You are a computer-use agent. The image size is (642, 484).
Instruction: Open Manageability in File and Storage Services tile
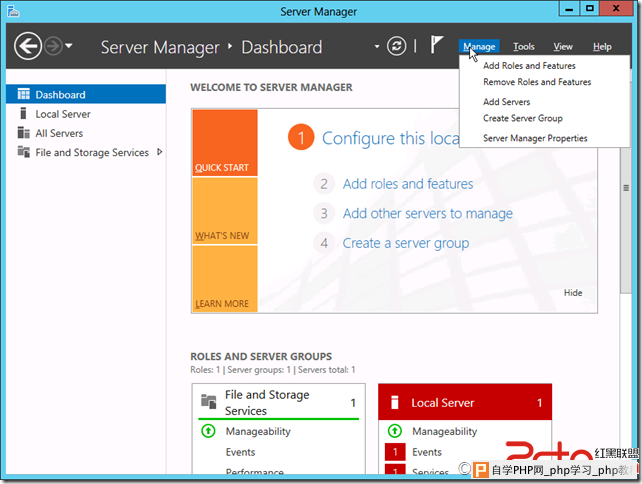coord(258,431)
